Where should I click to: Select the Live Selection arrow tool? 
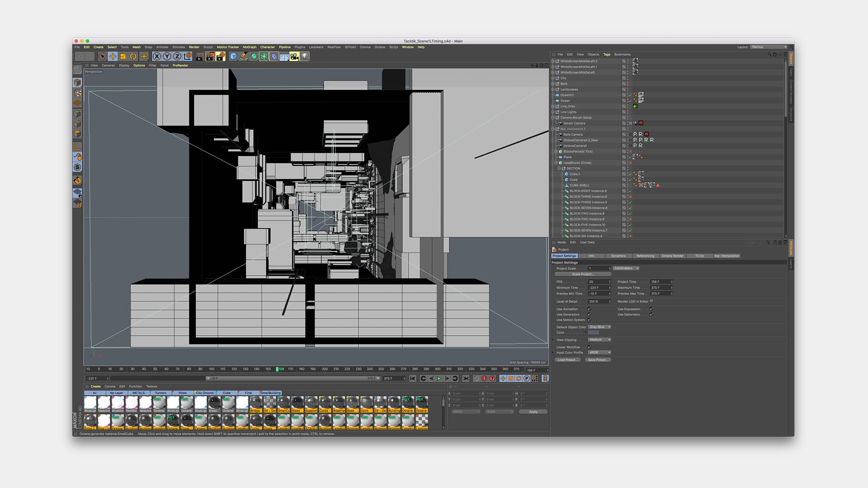(103, 56)
